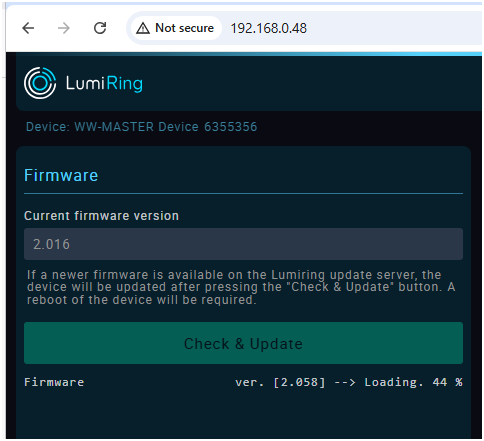Click the LumiRing brand name text
Screen dimensions: 484x441
[x=104, y=83]
